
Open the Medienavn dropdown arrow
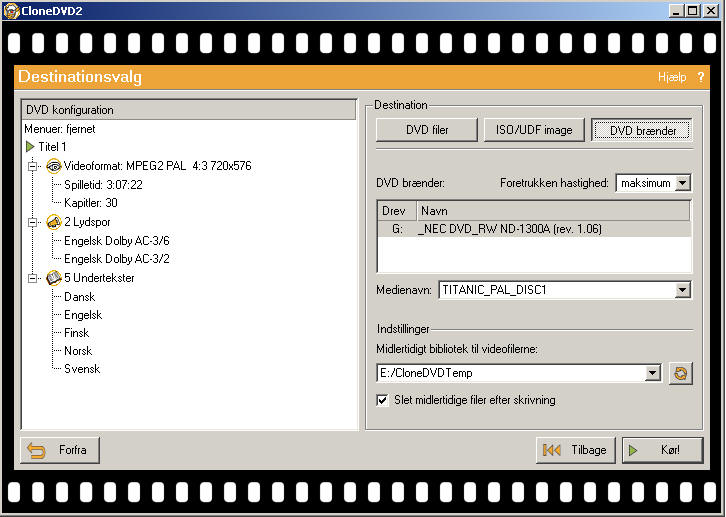[682, 290]
